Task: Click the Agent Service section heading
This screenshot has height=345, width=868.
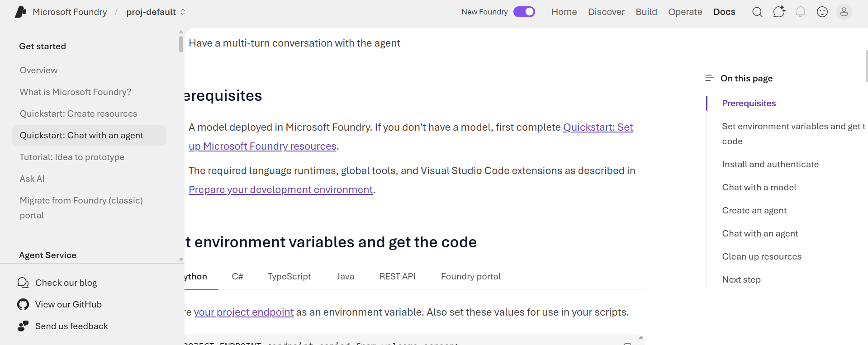Action: tap(47, 255)
